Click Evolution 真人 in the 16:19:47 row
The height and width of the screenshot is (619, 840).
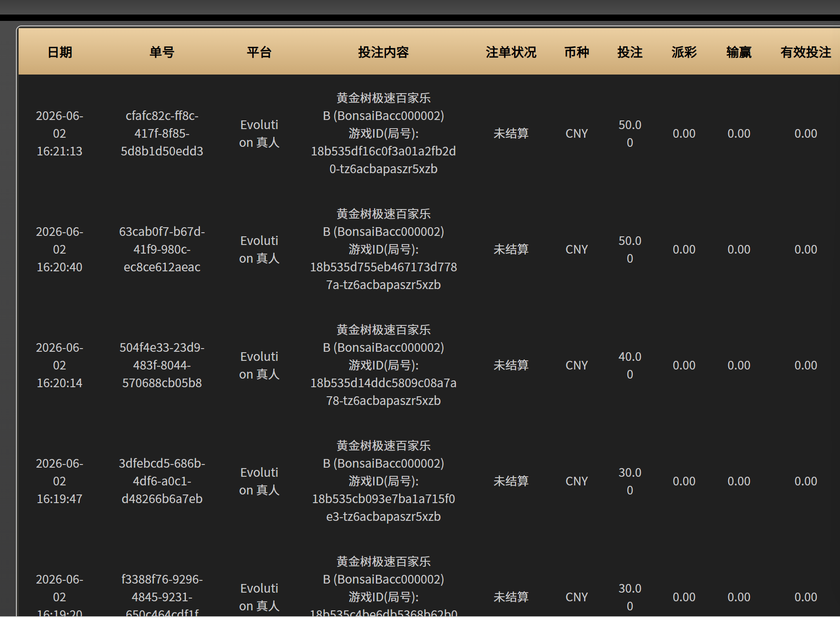pyautogui.click(x=259, y=481)
